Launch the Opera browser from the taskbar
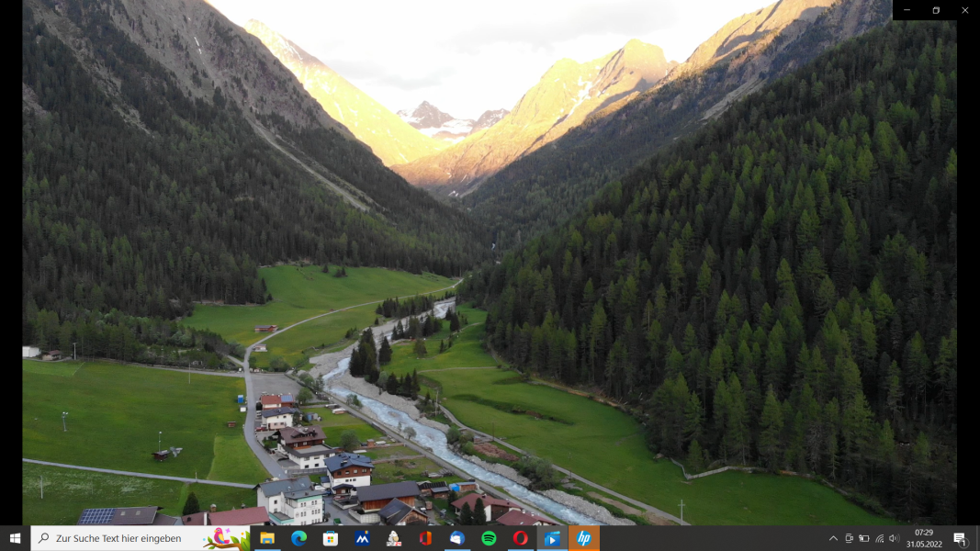980x551 pixels. [x=520, y=538]
